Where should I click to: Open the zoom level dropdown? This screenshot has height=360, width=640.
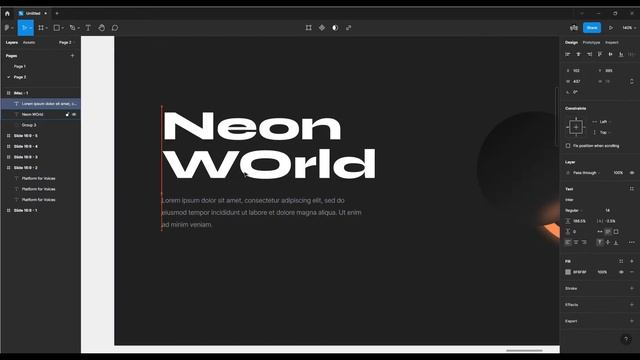pos(629,28)
